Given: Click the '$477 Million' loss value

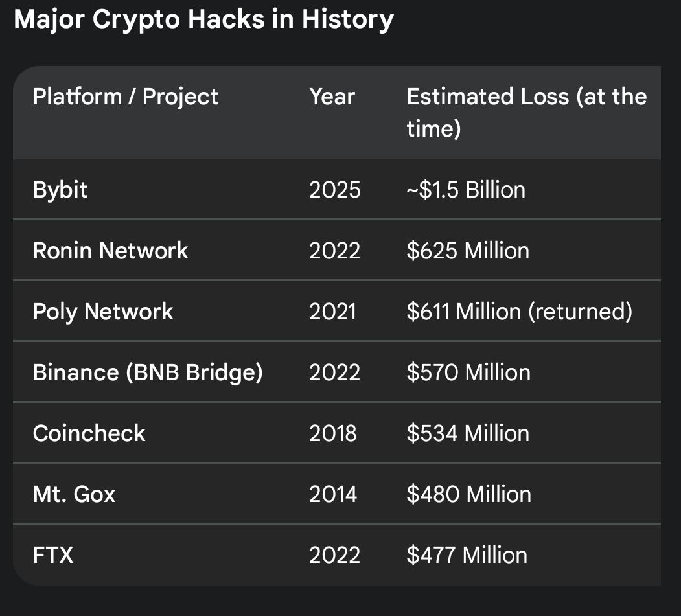Looking at the screenshot, I should [x=467, y=555].
